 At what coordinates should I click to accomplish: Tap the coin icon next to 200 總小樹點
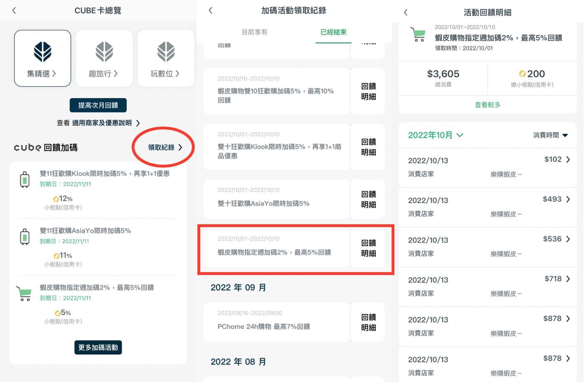pyautogui.click(x=522, y=74)
